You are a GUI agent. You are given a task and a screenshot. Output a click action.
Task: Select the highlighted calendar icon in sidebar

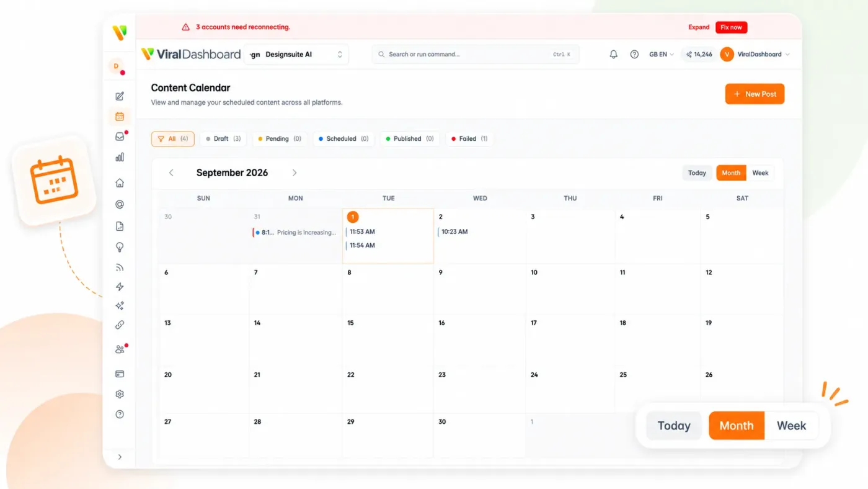click(120, 116)
